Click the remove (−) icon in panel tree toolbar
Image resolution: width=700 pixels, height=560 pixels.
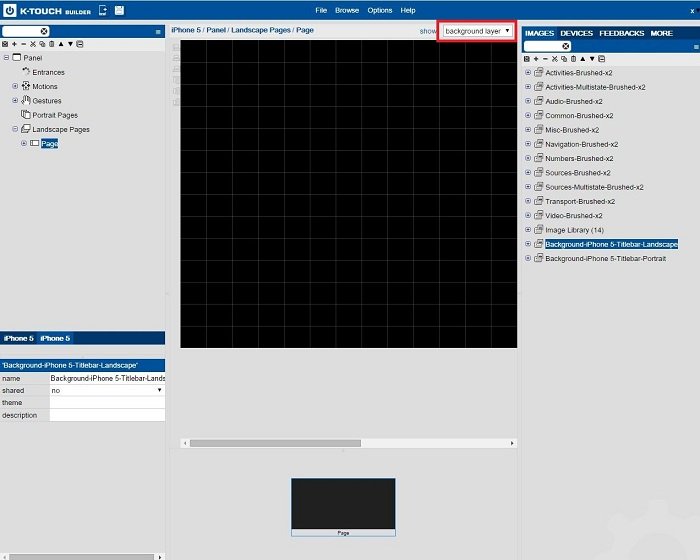(x=24, y=44)
